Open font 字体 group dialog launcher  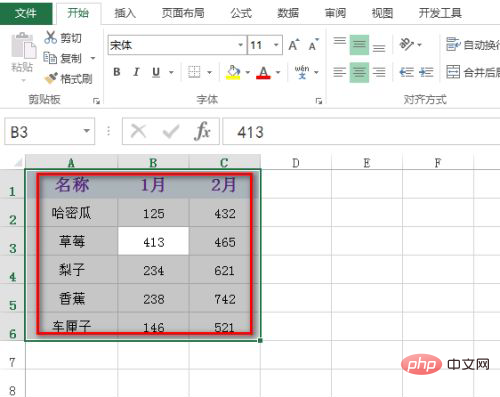pyautogui.click(x=319, y=101)
